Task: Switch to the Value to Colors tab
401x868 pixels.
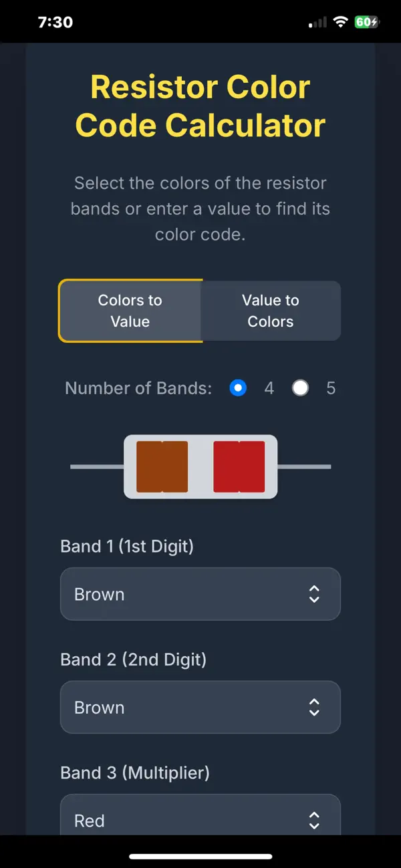Action: tap(271, 311)
